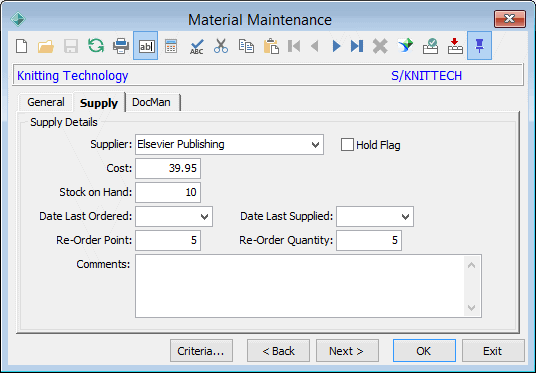Go to the next record blue arrow
The image size is (536, 373).
pyautogui.click(x=336, y=46)
